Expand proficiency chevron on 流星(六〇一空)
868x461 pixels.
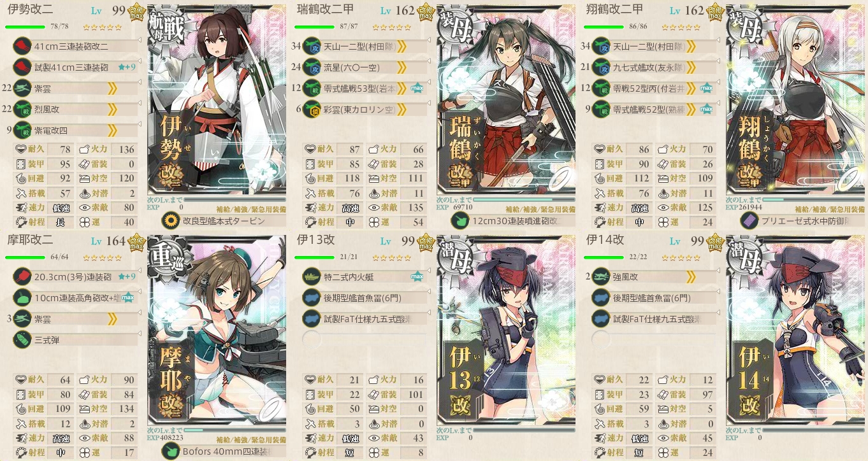click(402, 67)
